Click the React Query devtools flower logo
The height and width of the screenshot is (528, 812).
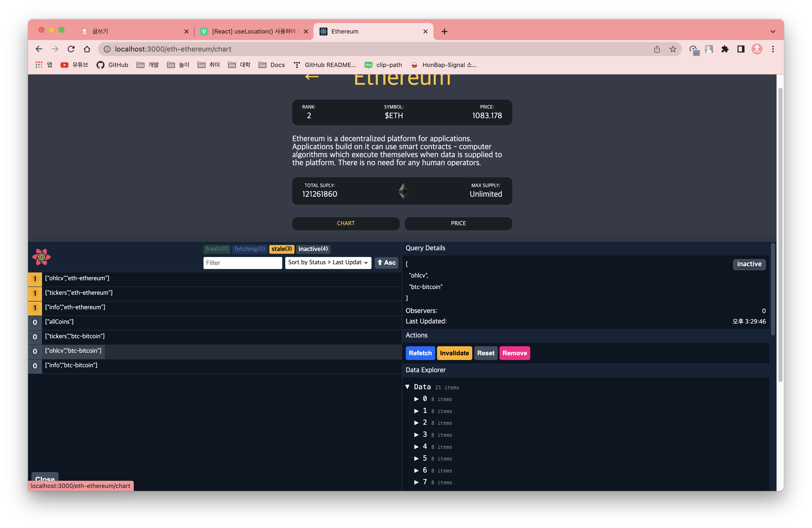[41, 257]
